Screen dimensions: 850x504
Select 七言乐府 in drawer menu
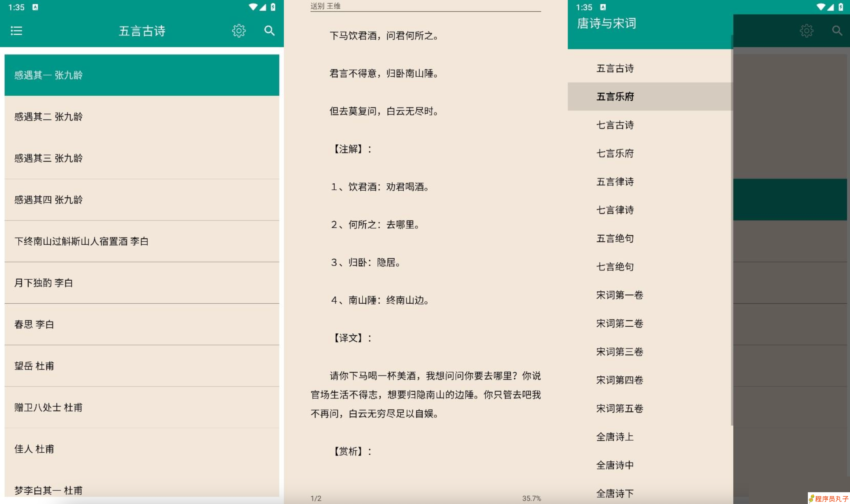click(650, 153)
